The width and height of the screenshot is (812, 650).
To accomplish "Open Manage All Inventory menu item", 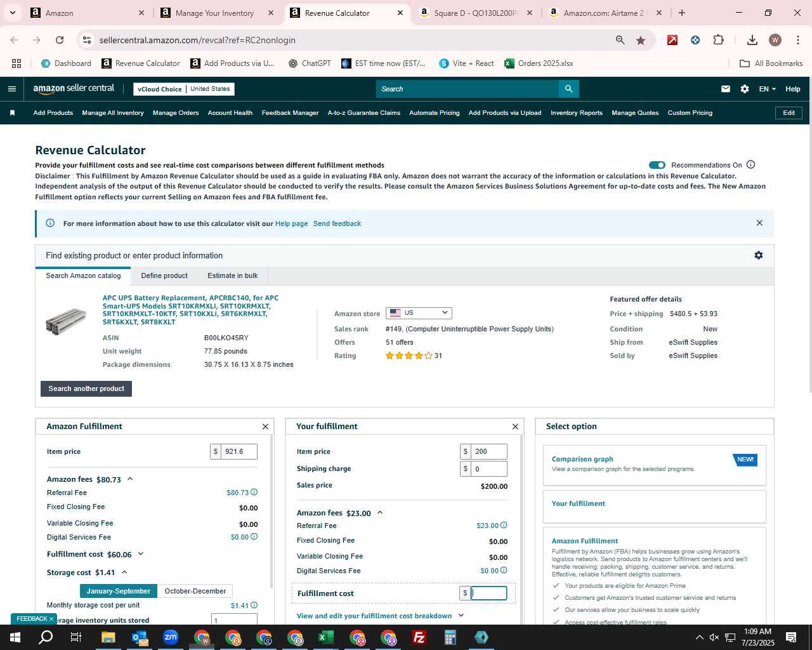I will tap(113, 113).
